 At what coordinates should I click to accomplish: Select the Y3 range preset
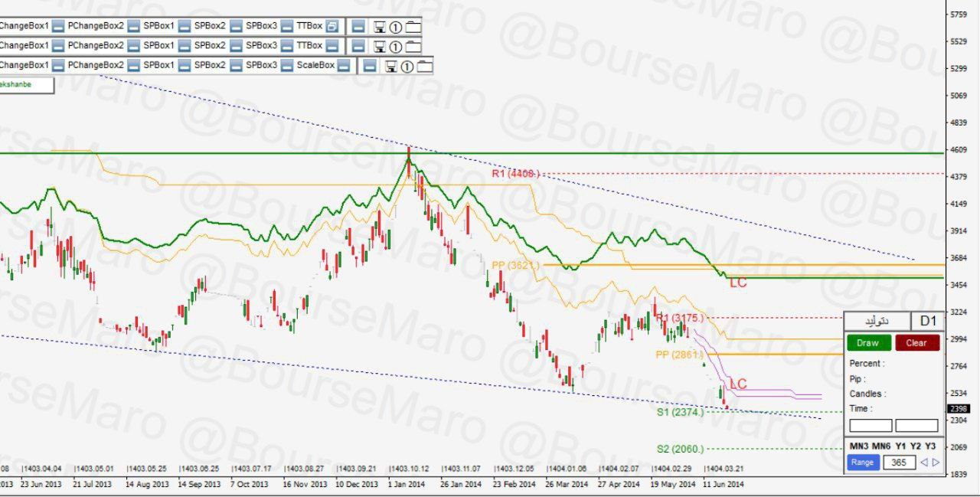click(930, 446)
